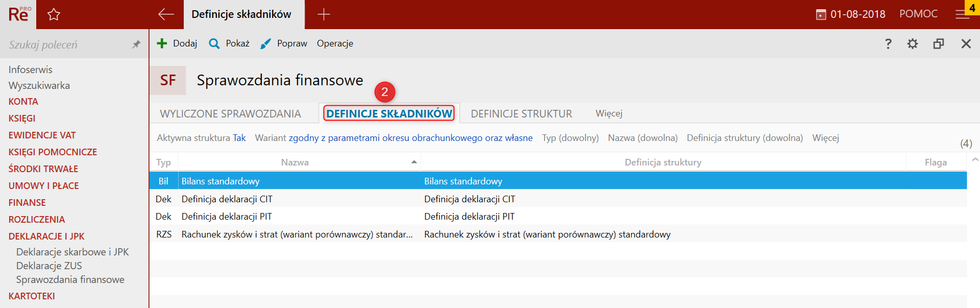Screen dimensions: 980x308
Task: Detach window with the restore icon
Action: (939, 43)
